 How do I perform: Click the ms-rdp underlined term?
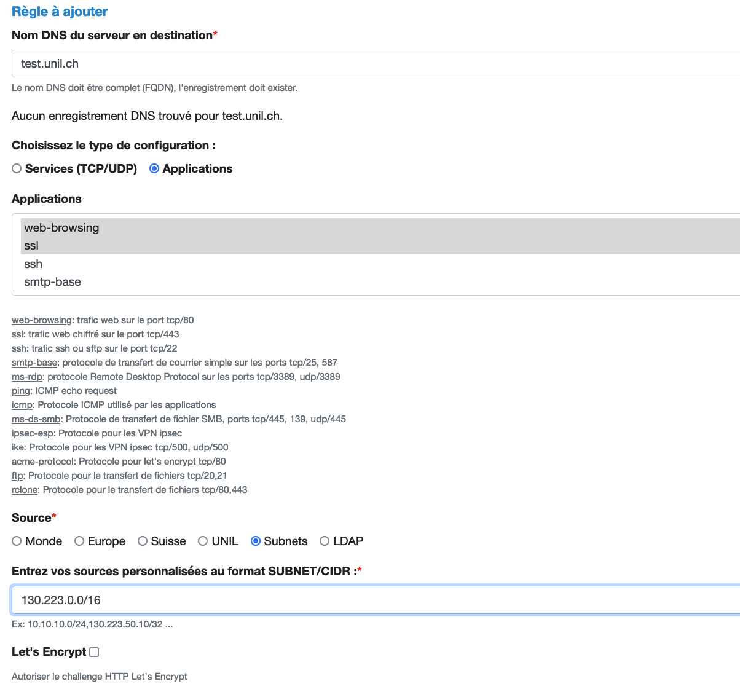[x=26, y=377]
